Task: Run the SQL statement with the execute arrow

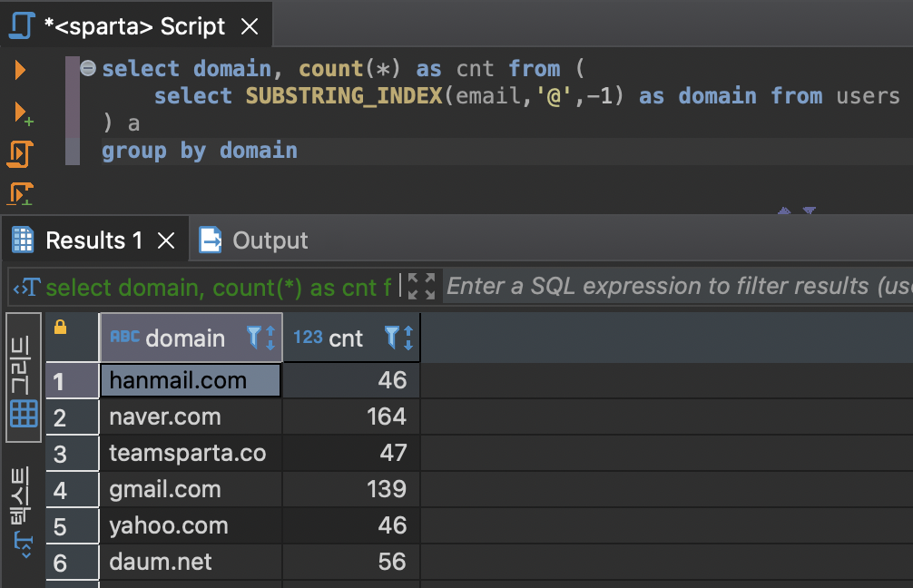Action: tap(20, 70)
